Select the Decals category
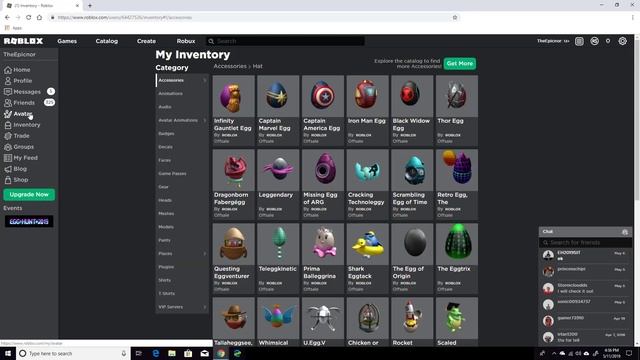 click(165, 147)
